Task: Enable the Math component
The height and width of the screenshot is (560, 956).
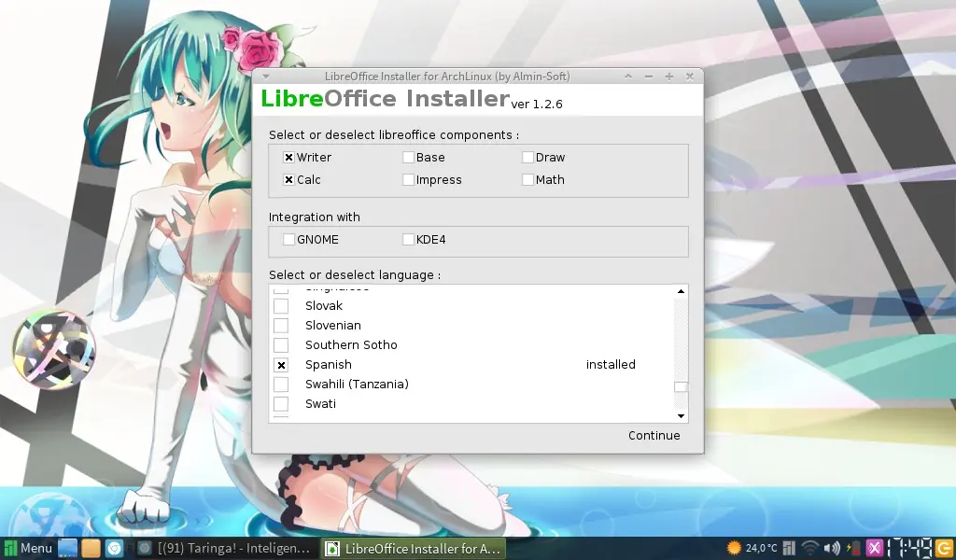Action: click(x=527, y=180)
